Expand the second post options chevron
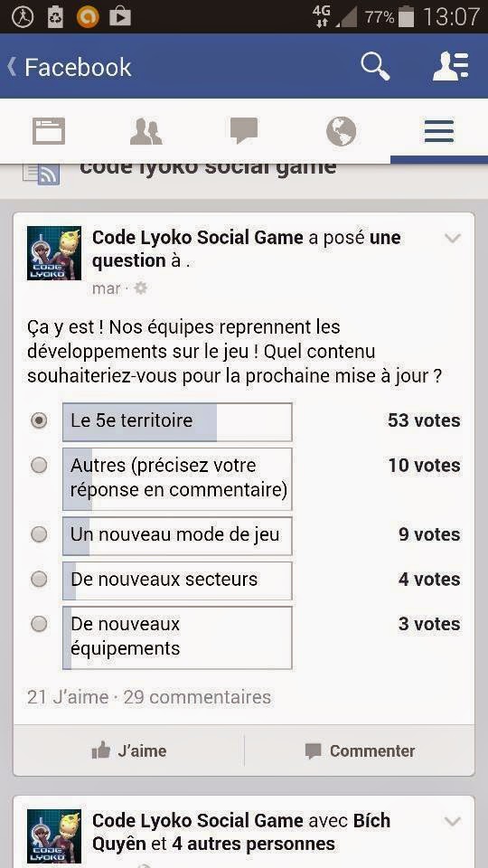Viewport: 488px width, 868px height. 453,822
